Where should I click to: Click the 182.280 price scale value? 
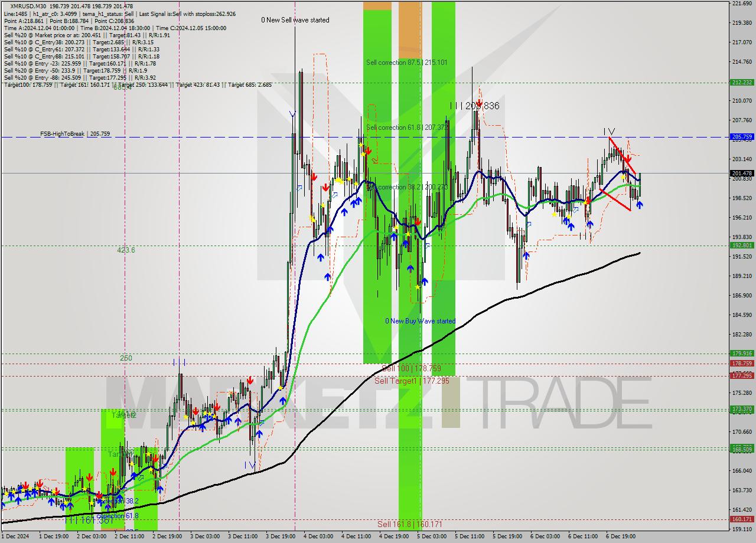(x=741, y=335)
